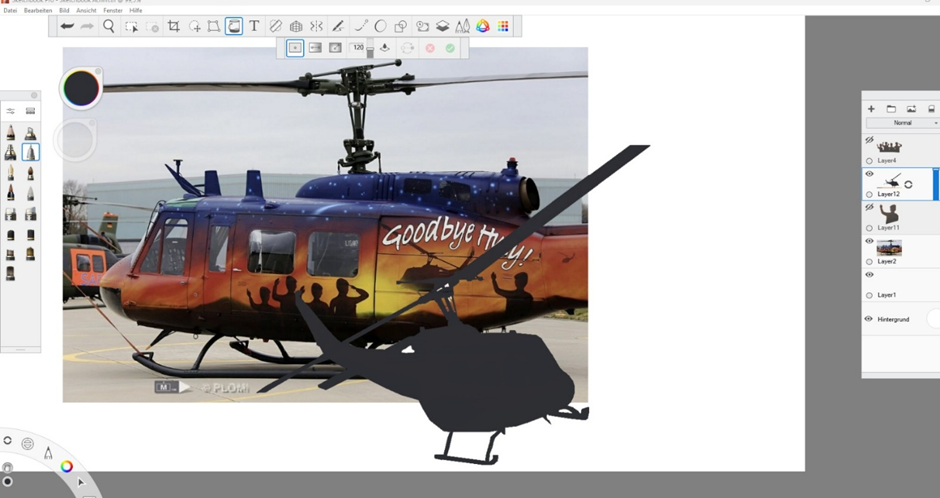Show the hidden Layer4
Screen dimensions: 940x498
pos(869,140)
